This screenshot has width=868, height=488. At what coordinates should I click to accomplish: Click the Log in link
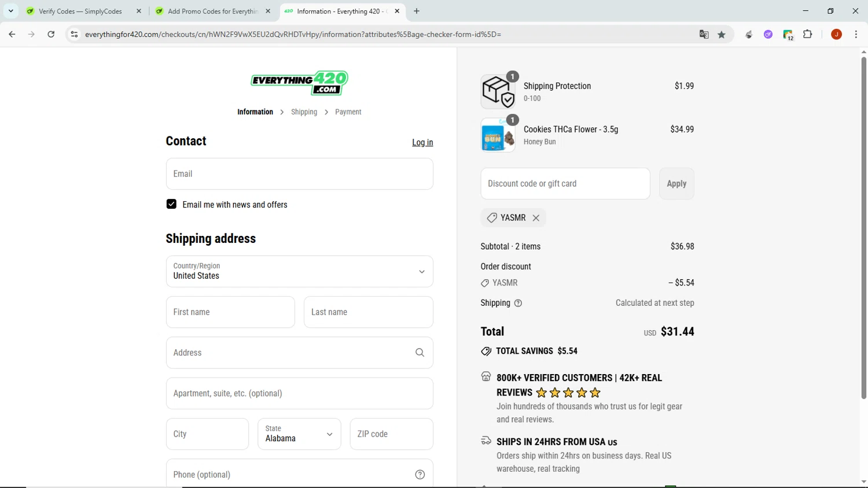pyautogui.click(x=422, y=142)
